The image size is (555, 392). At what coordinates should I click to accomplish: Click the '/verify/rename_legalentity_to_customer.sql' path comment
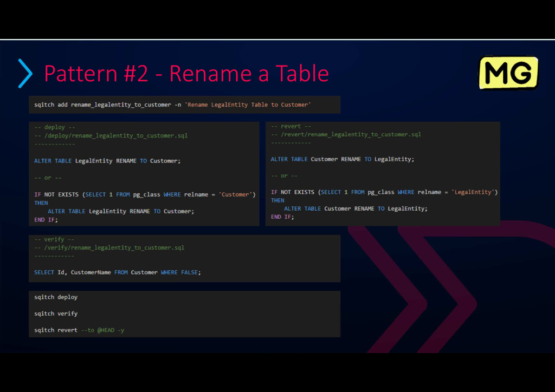[109, 247]
